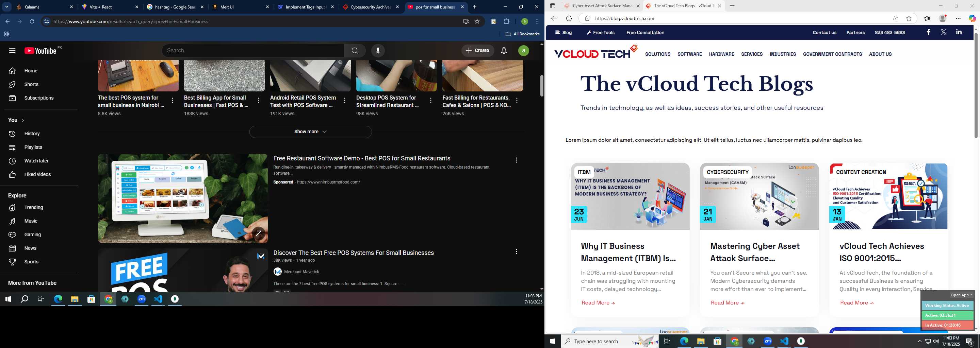Image resolution: width=980 pixels, height=348 pixels.
Task: Click the YouTube Create button
Action: coord(478,51)
